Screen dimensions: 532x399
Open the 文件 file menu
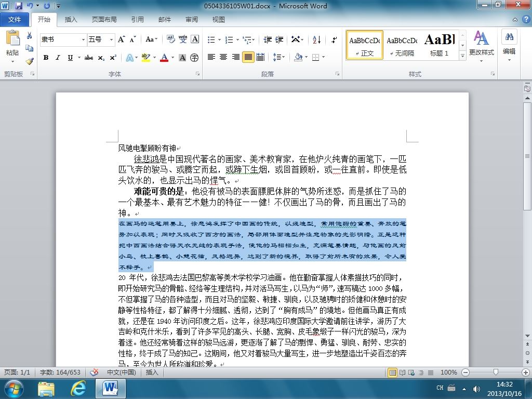click(14, 20)
